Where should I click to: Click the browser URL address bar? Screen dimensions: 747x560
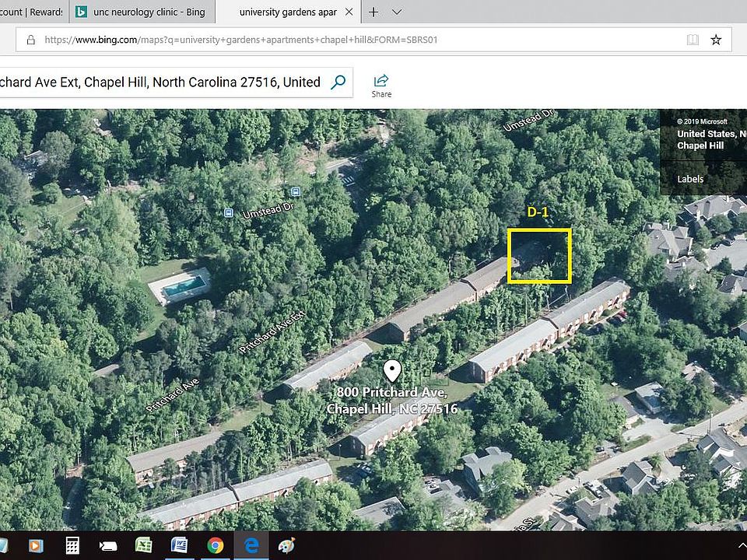350,40
